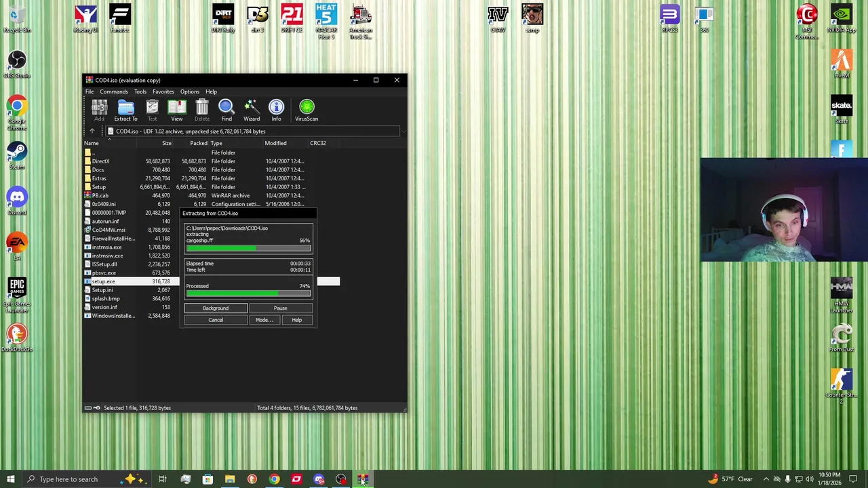Send the extraction to Background
The image size is (868, 488).
click(x=216, y=308)
